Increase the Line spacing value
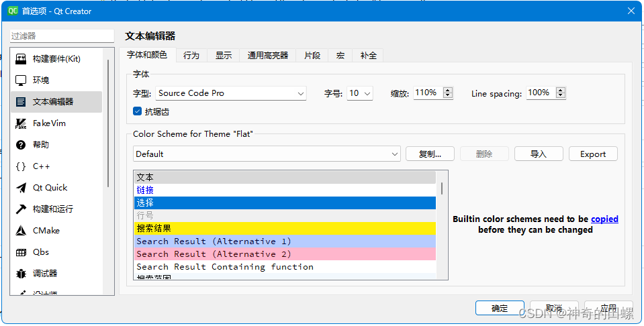This screenshot has width=644, height=326. click(561, 90)
